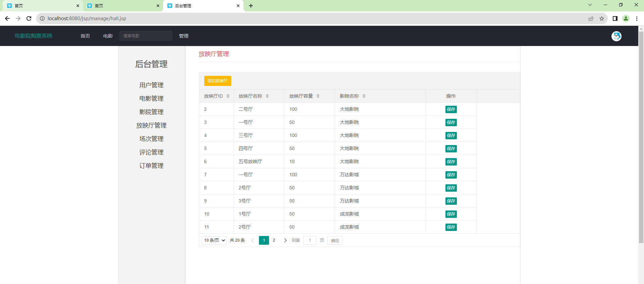Close the first 首页 browser tab
The height and width of the screenshot is (284, 644).
78,6
